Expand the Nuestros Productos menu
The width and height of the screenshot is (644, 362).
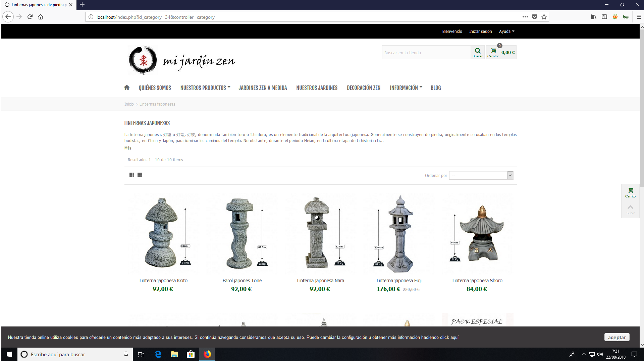pyautogui.click(x=205, y=88)
